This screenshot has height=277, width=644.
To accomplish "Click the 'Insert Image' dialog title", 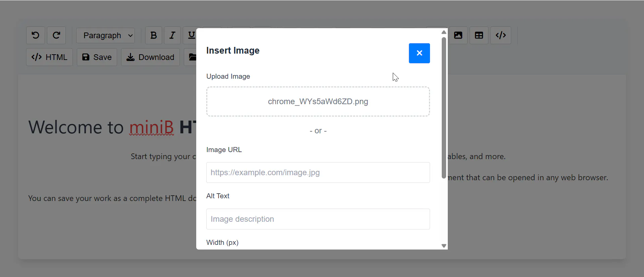I will tap(233, 51).
